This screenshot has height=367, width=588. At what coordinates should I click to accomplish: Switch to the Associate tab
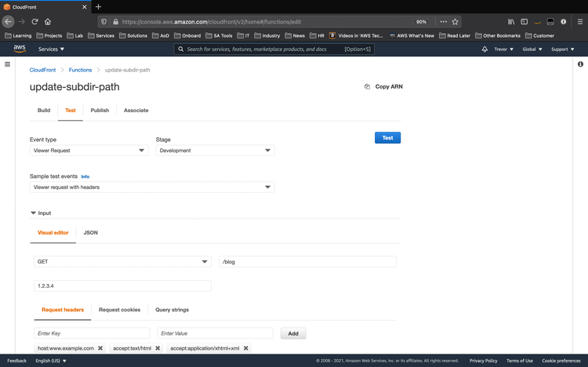(x=136, y=111)
